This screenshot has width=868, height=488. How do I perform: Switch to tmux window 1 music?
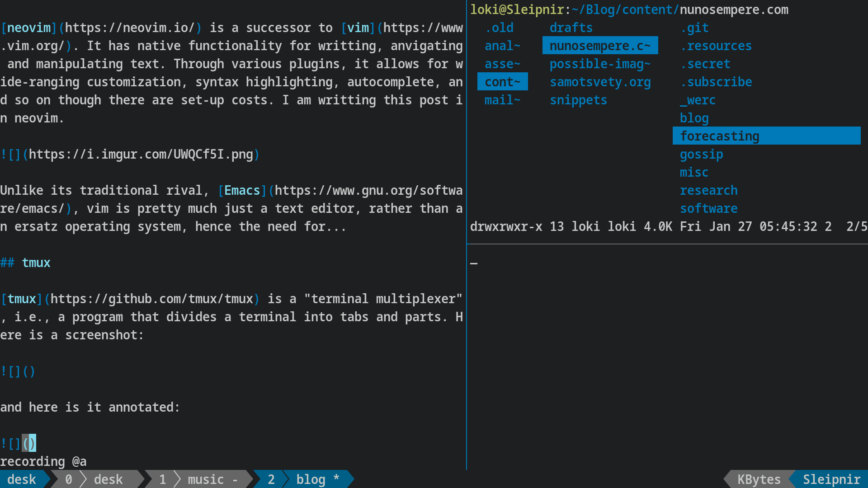pos(198,479)
